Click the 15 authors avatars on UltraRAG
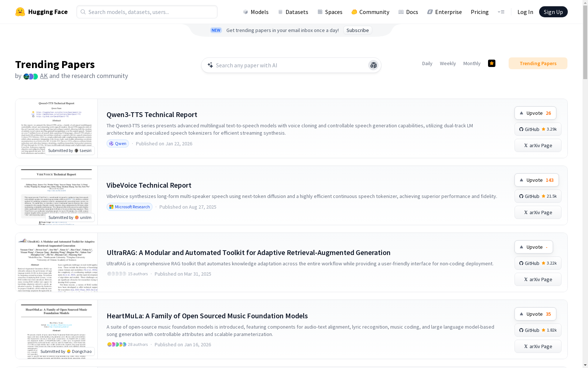 pyautogui.click(x=117, y=274)
